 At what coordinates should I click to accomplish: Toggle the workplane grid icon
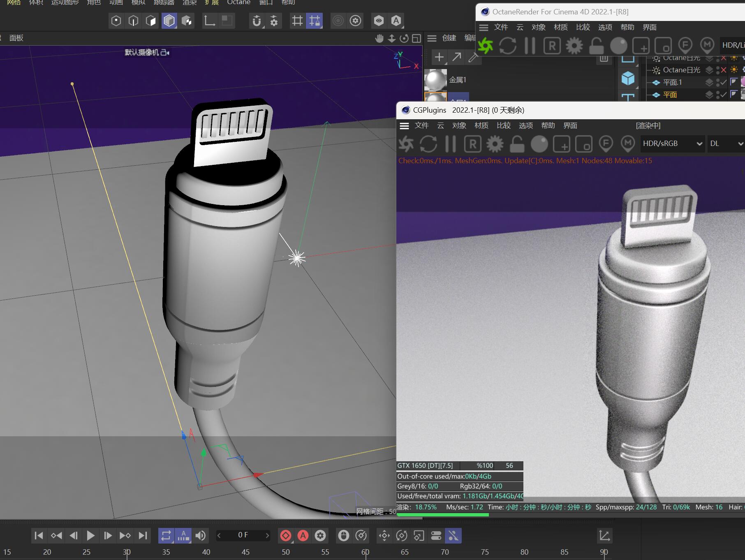pyautogui.click(x=297, y=21)
